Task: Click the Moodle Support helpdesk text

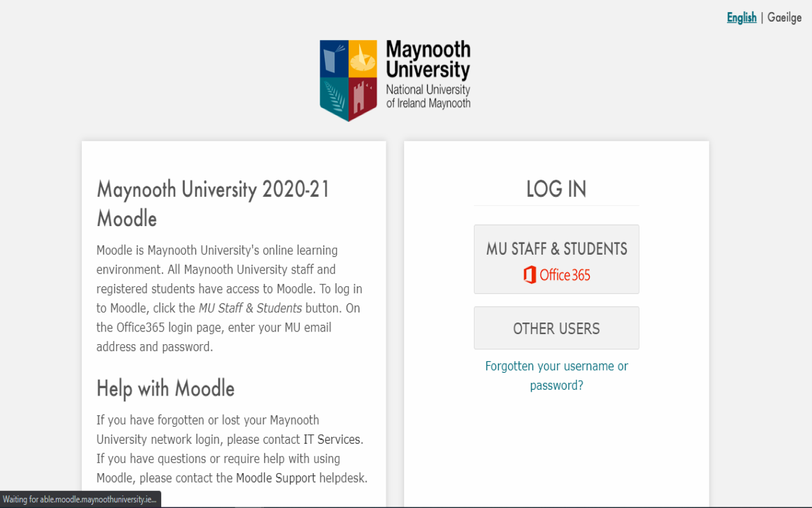Action: 275,478
